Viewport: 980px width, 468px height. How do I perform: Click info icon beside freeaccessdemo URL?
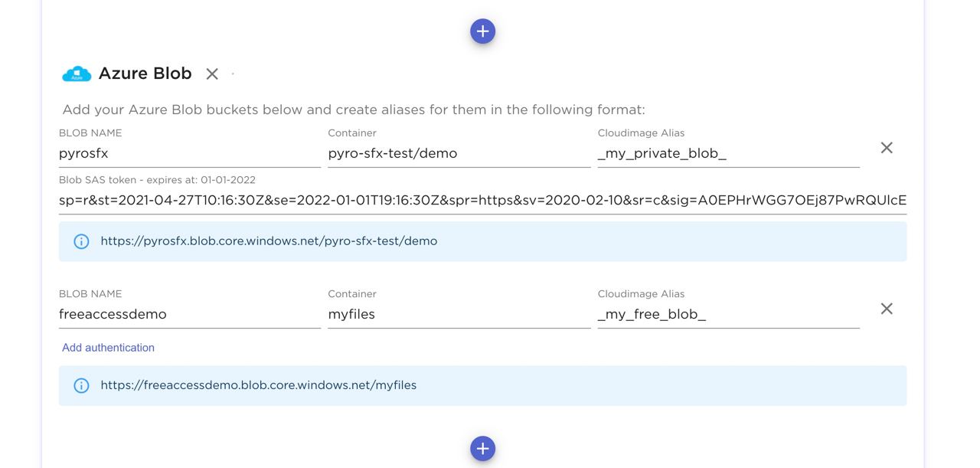pyautogui.click(x=81, y=385)
